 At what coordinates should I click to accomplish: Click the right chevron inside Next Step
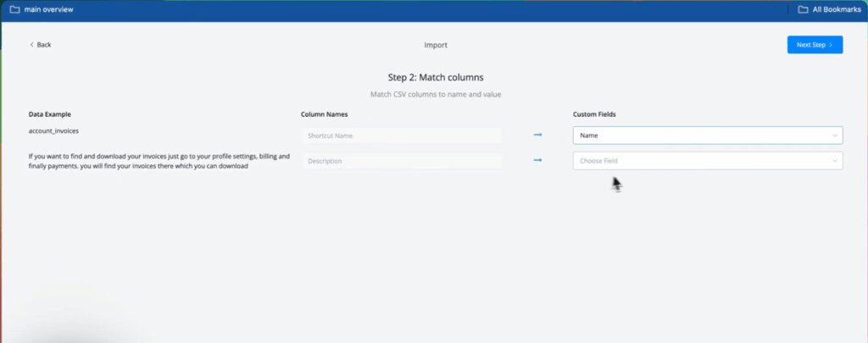tap(831, 45)
